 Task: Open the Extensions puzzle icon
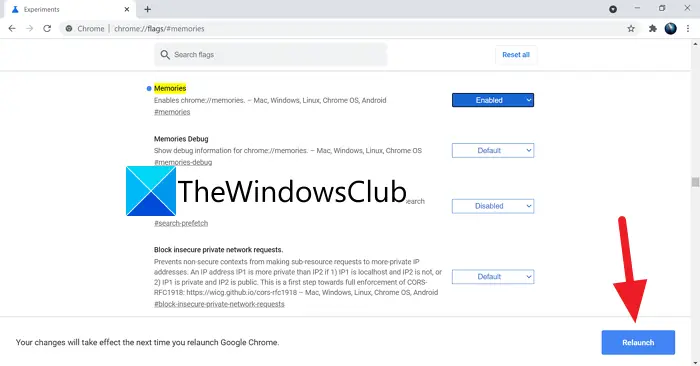pos(653,29)
